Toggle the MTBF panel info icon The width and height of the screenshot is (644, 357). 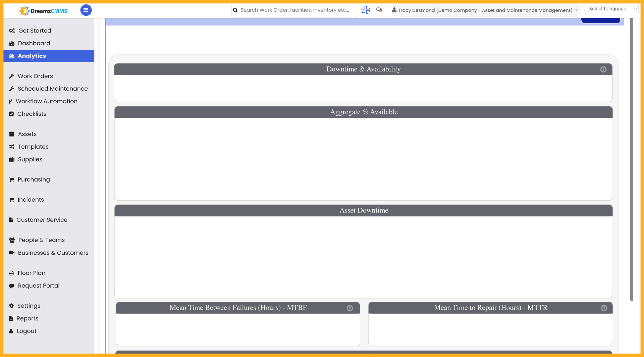click(x=350, y=308)
